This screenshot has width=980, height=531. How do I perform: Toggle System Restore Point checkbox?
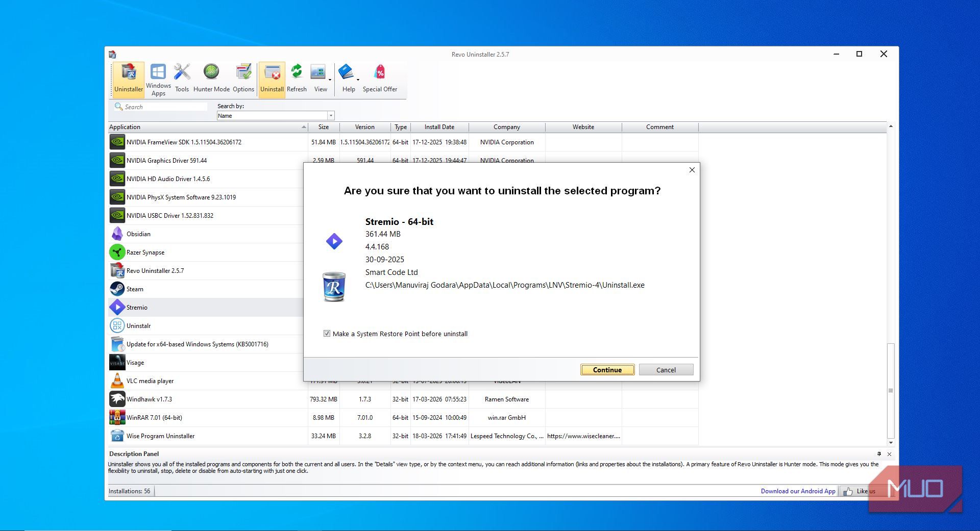(327, 334)
